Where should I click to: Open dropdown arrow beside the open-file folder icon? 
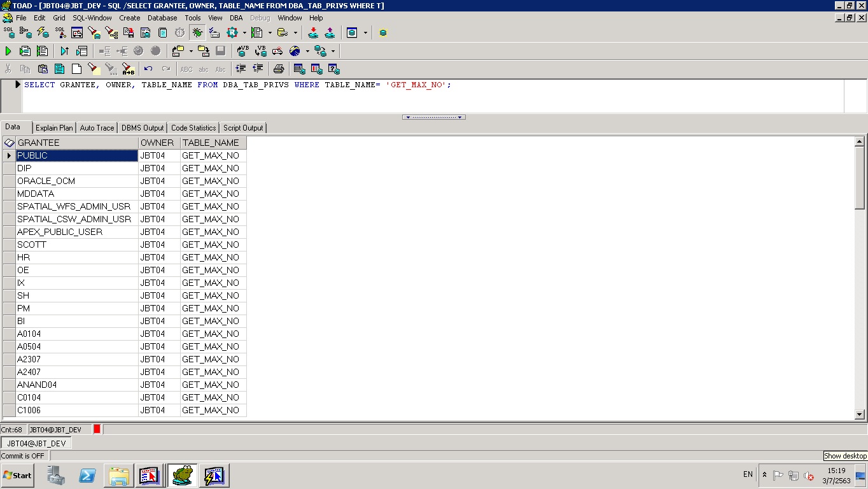(x=191, y=51)
